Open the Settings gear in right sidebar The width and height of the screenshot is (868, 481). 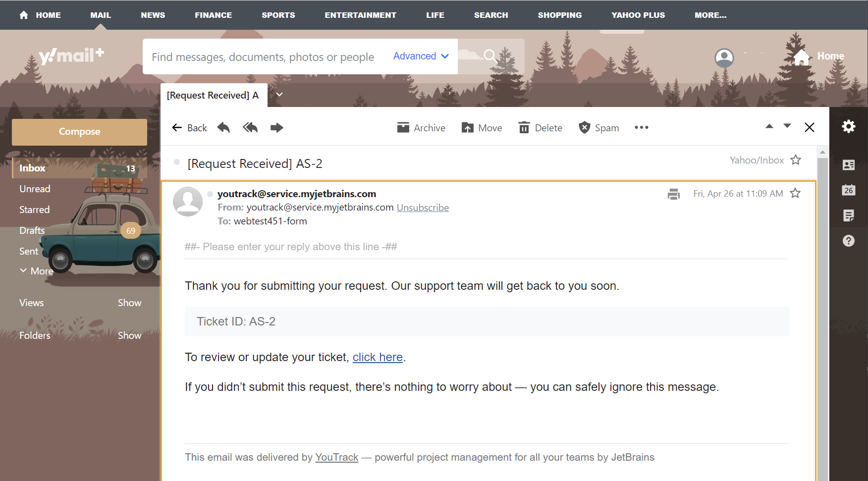tap(848, 127)
